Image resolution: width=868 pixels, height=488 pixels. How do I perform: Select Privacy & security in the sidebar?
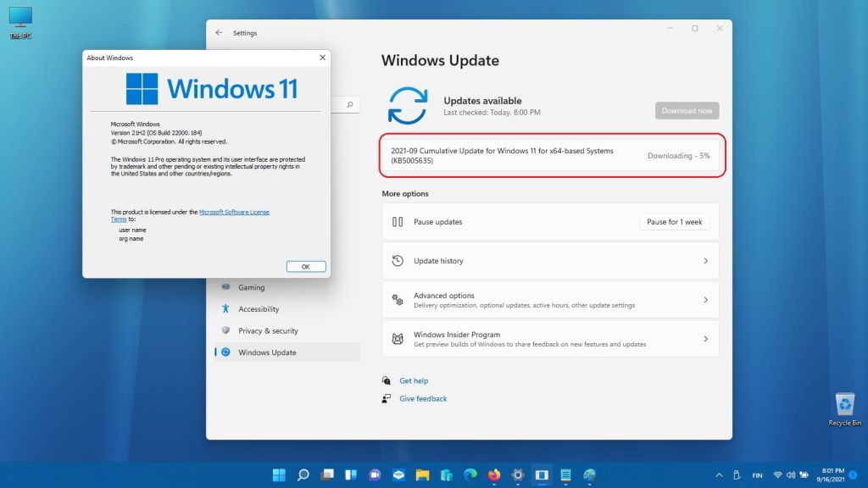click(x=268, y=331)
